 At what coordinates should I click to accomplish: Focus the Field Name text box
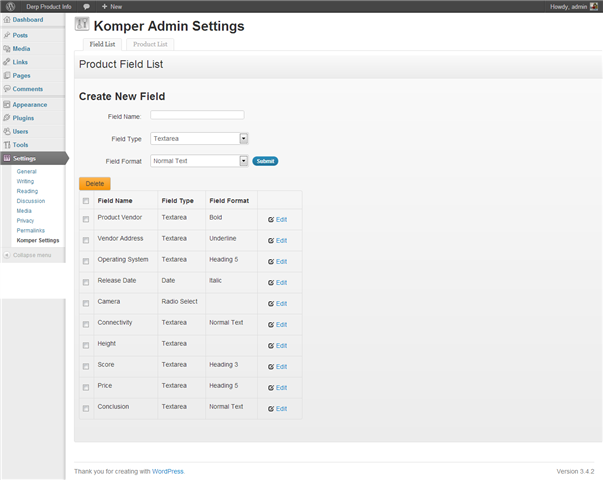coord(197,115)
